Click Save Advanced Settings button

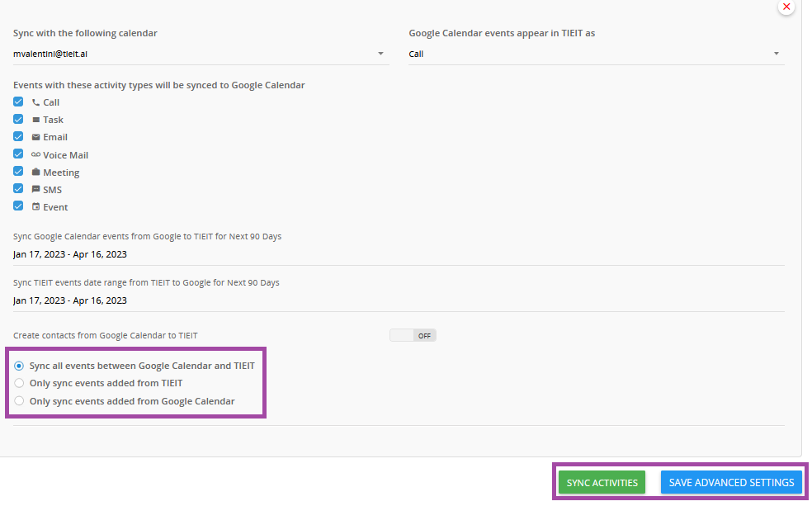731,483
